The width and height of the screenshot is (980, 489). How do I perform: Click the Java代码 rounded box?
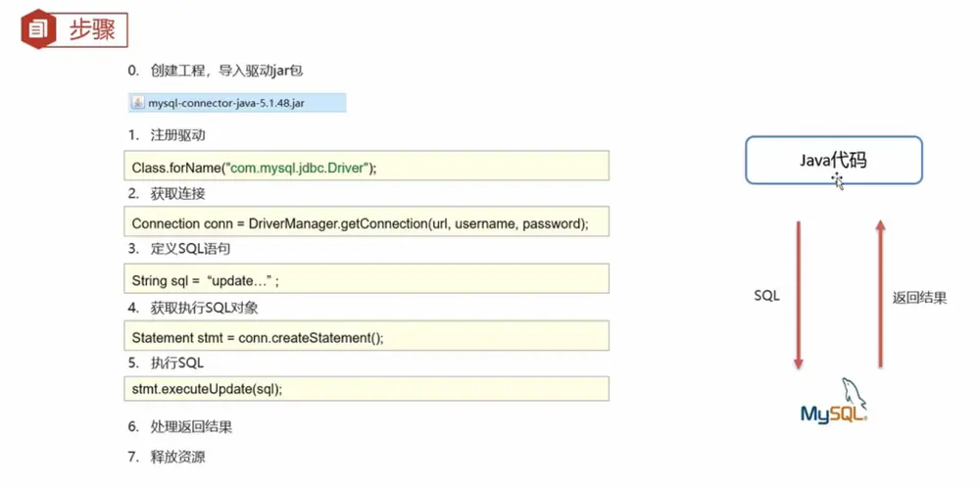[x=834, y=160]
